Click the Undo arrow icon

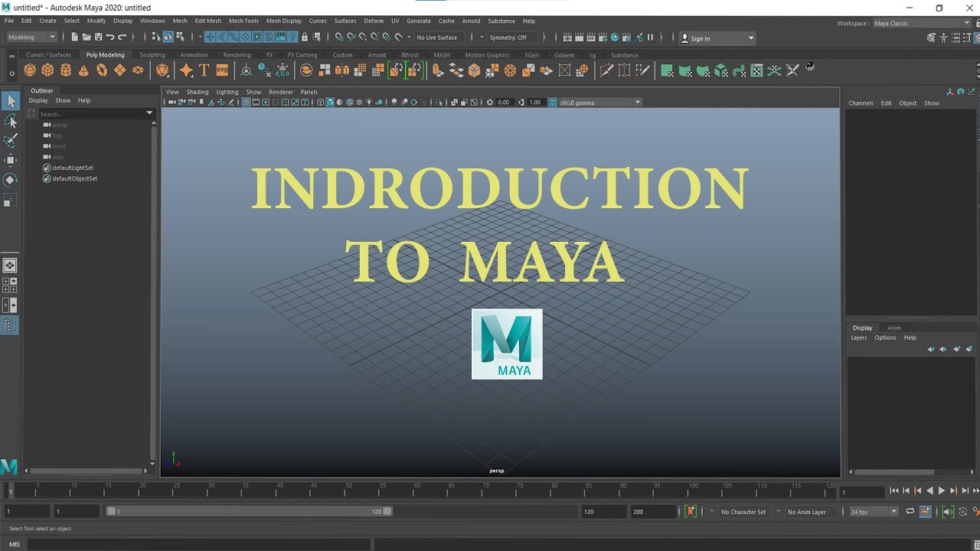point(110,37)
